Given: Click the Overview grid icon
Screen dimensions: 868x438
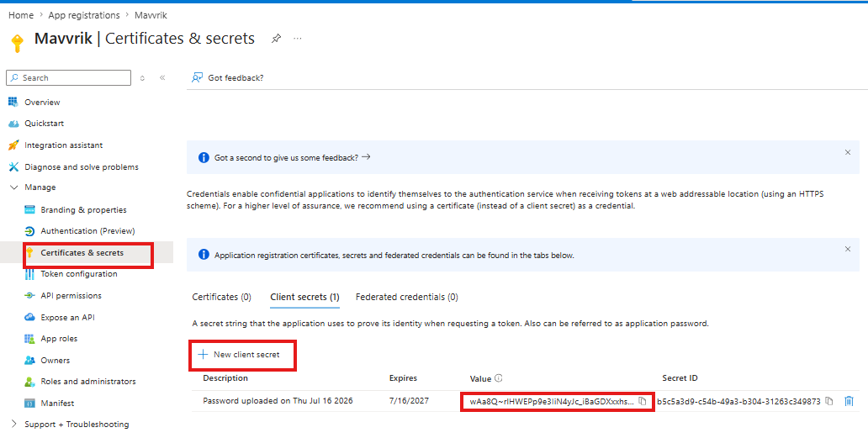Looking at the screenshot, I should point(13,102).
